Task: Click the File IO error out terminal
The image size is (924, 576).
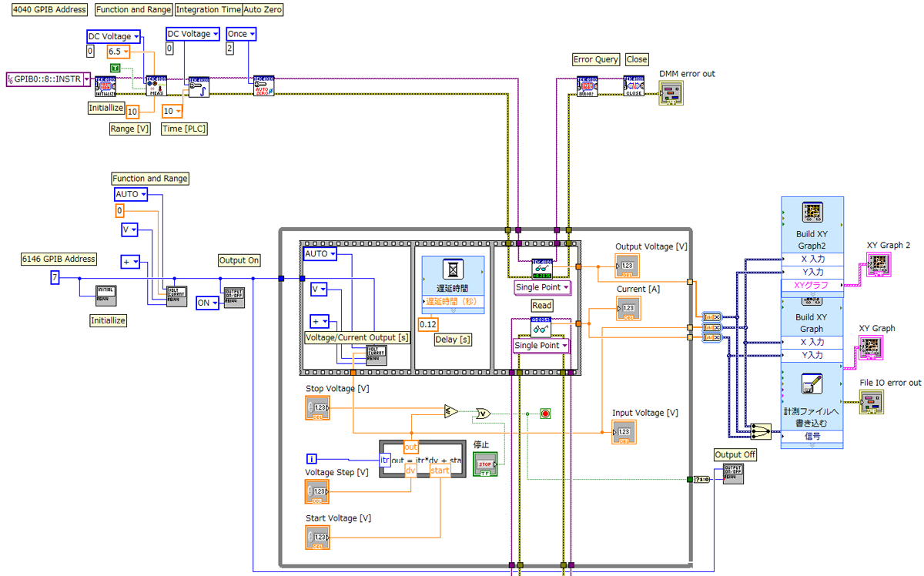Action: [x=872, y=402]
